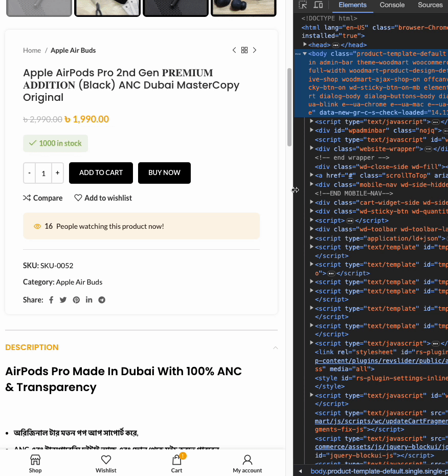Toggle the device toolbar icon
Viewport: 448px width, 476px height.
tap(318, 5)
